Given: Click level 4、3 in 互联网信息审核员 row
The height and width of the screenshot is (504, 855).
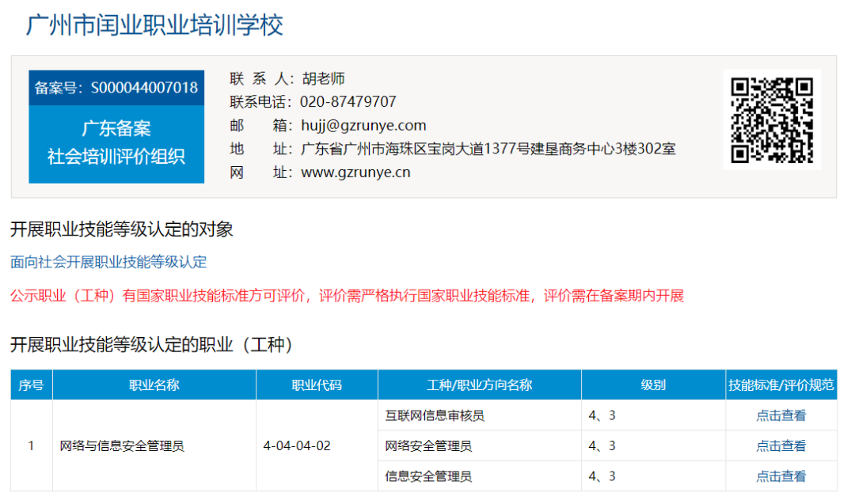Looking at the screenshot, I should 602,415.
